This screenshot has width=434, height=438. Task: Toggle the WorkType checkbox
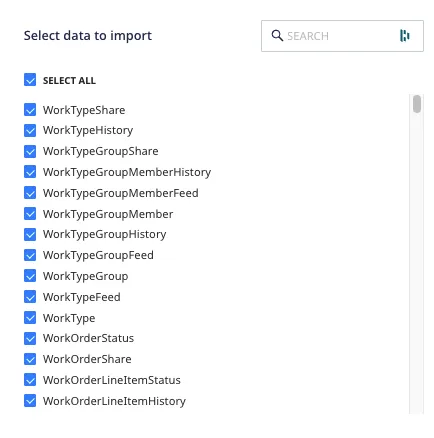pyautogui.click(x=30, y=318)
